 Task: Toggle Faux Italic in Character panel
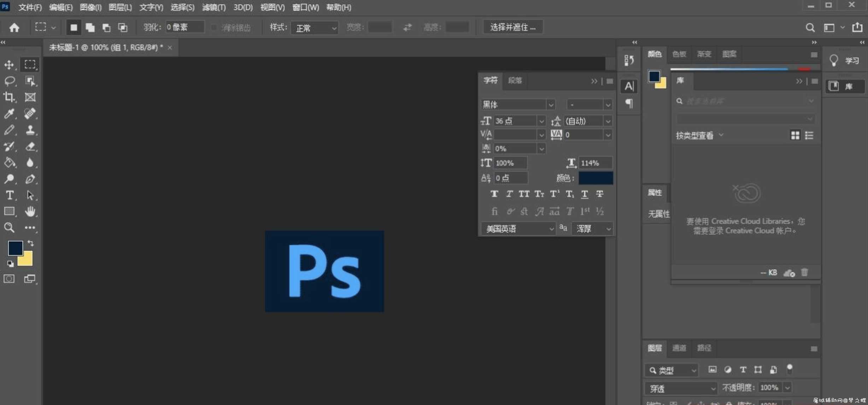pos(509,194)
